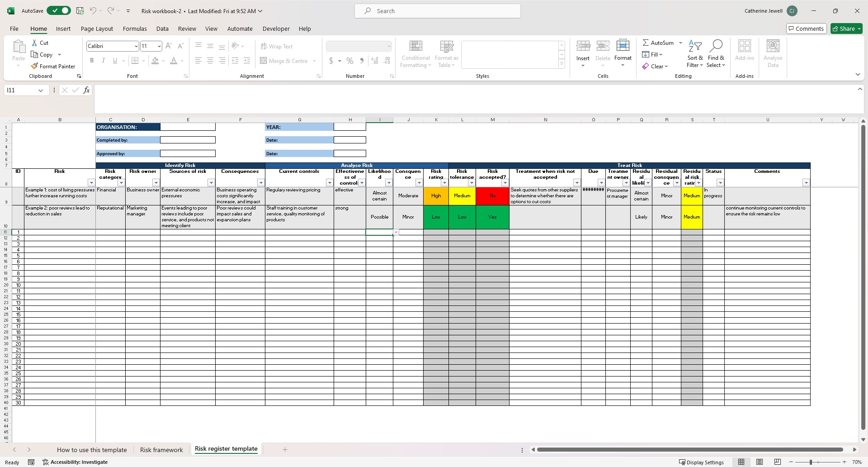
Task: Expand the font size dropdown
Action: click(159, 46)
